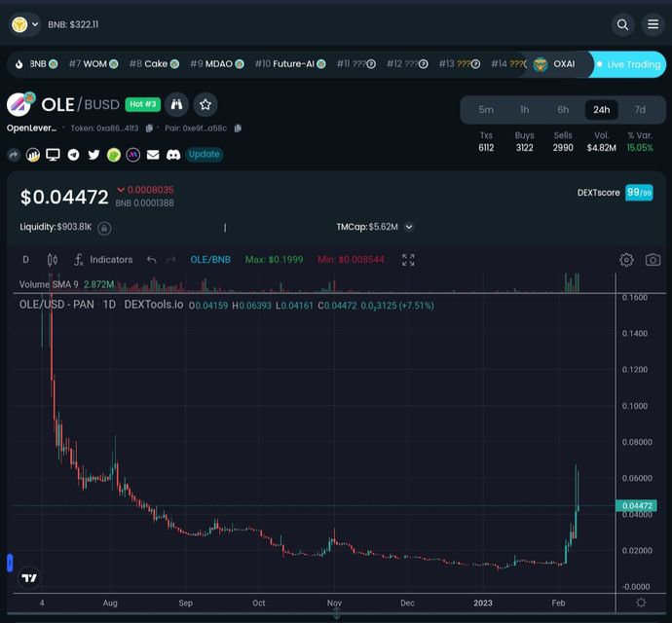Open the OXAI promoted token
The width and height of the screenshot is (672, 623).
pyautogui.click(x=554, y=64)
